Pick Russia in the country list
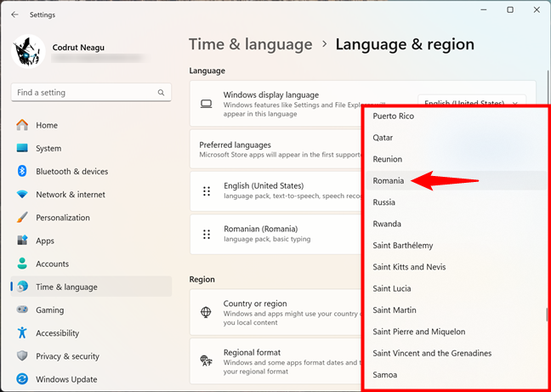 (x=456, y=202)
